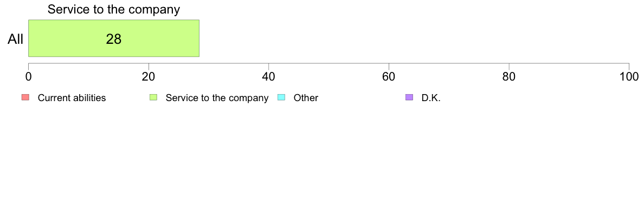The width and height of the screenshot is (644, 199).
Task: Select the D.K. legend label
Action: pos(432,98)
